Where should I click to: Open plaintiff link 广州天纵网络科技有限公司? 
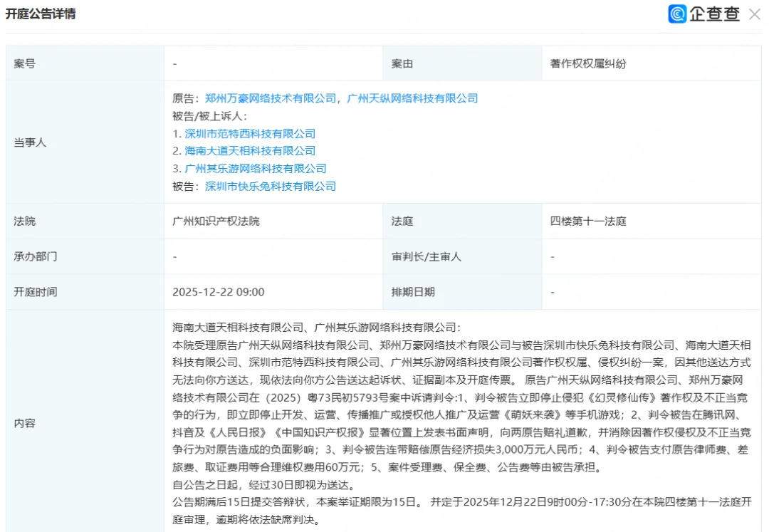pos(413,98)
